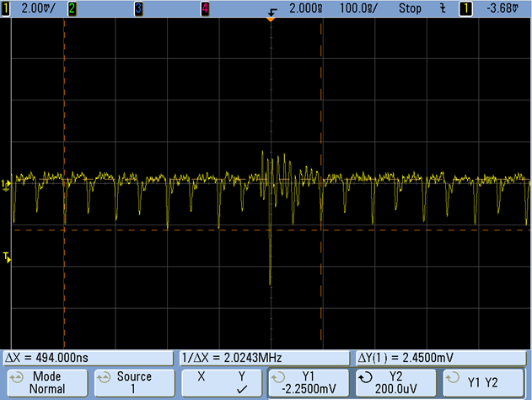This screenshot has width=532, height=400.
Task: Select the Y1 cursor softkey
Action: pos(309,382)
